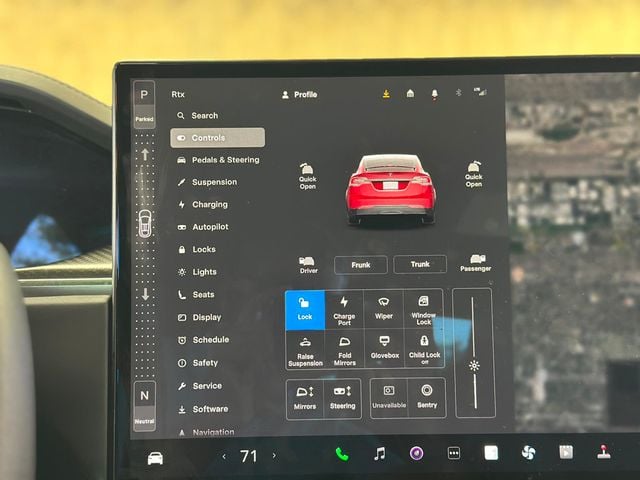Tap the Wiper control
Screen dimensions: 640x480
384,309
